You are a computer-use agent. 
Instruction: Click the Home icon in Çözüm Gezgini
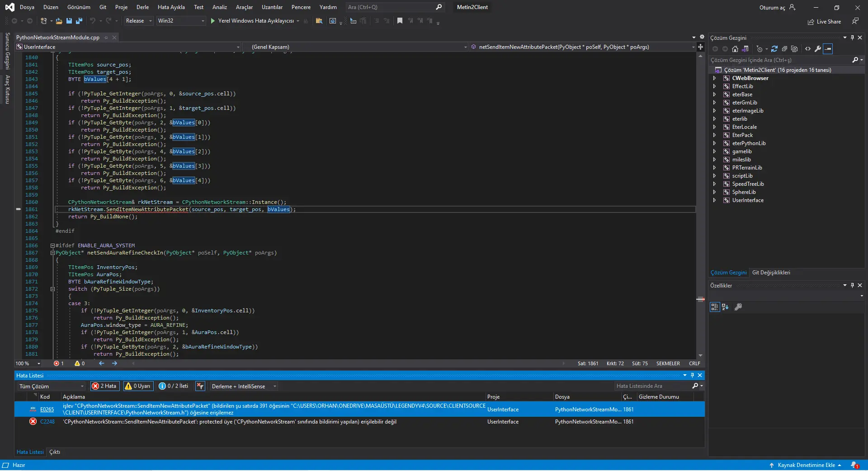735,49
